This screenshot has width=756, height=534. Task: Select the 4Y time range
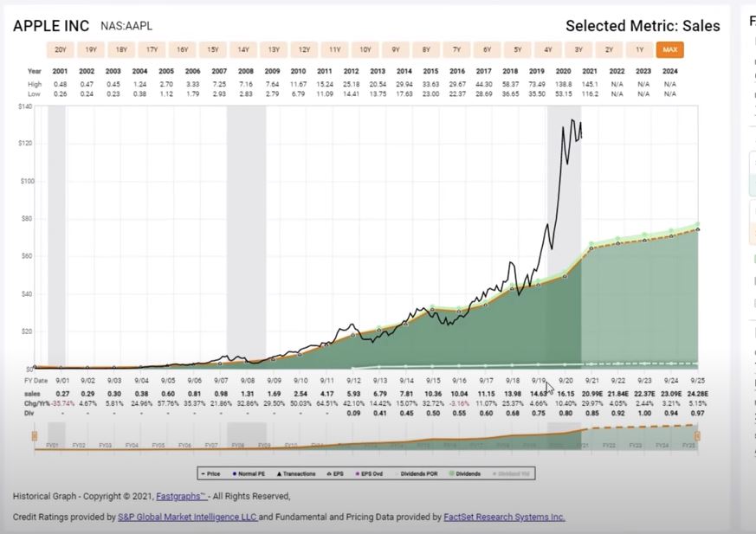tap(548, 49)
